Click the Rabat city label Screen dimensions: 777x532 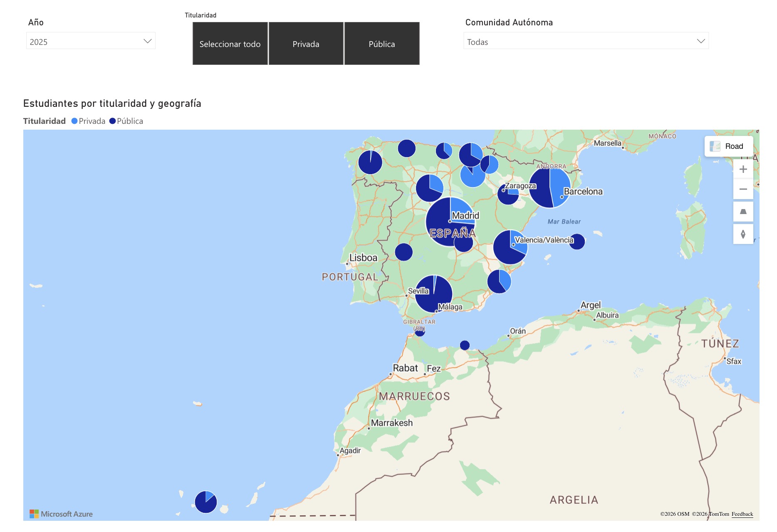tap(405, 368)
